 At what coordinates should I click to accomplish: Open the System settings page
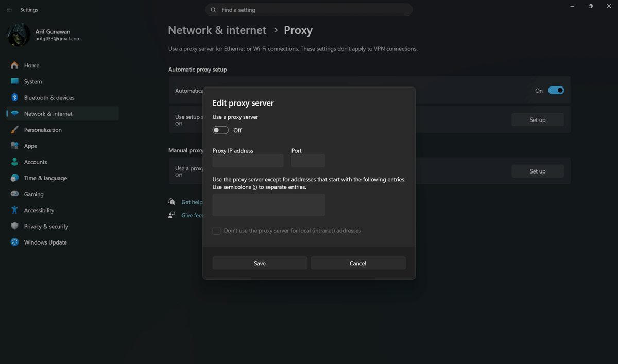tap(33, 81)
